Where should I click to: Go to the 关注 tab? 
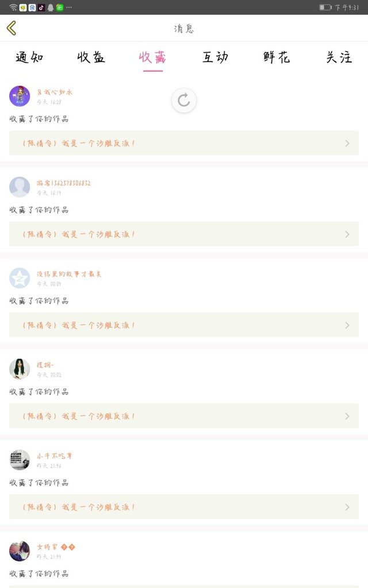pyautogui.click(x=339, y=57)
